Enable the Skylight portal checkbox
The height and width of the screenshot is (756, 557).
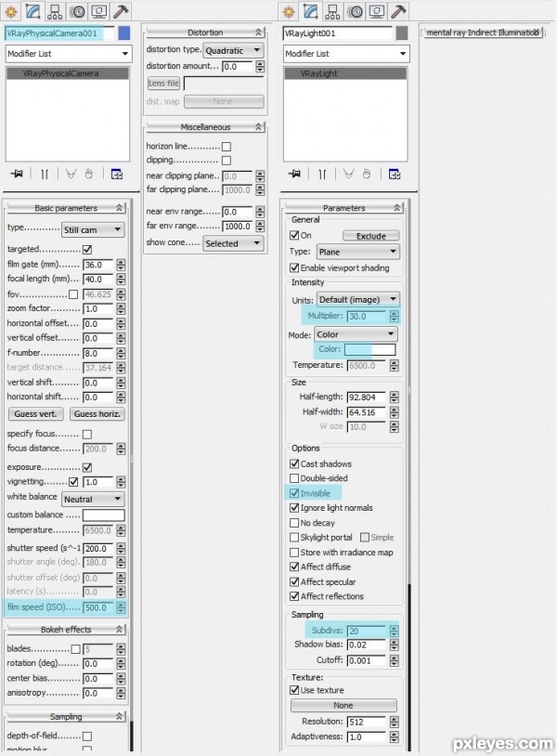[294, 537]
